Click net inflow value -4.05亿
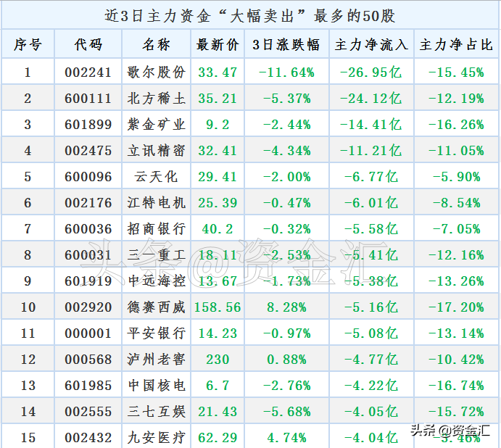 (370, 412)
